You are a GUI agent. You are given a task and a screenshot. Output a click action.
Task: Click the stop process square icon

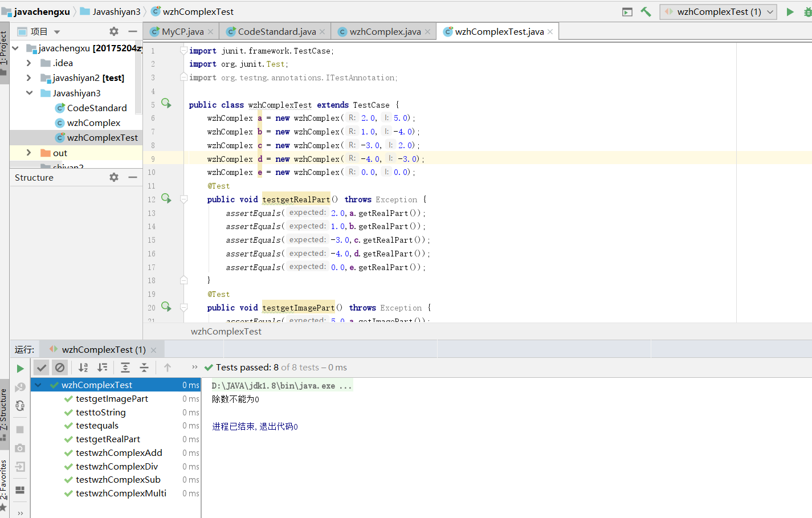click(x=20, y=429)
